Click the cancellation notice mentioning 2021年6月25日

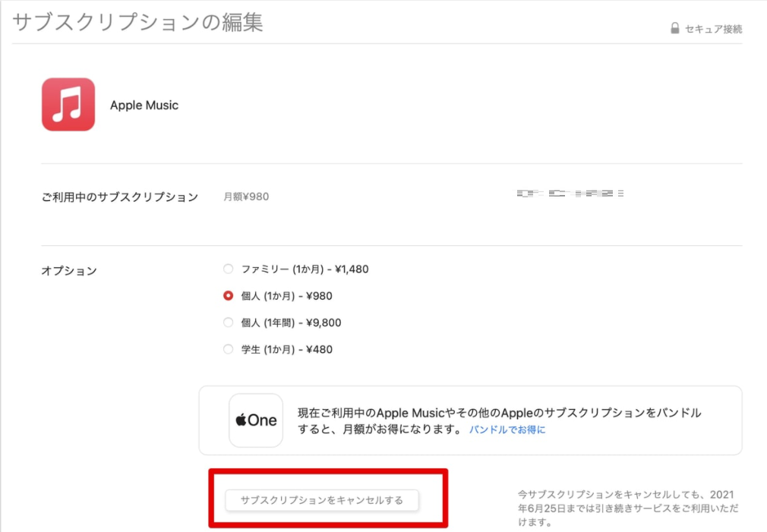(628, 508)
